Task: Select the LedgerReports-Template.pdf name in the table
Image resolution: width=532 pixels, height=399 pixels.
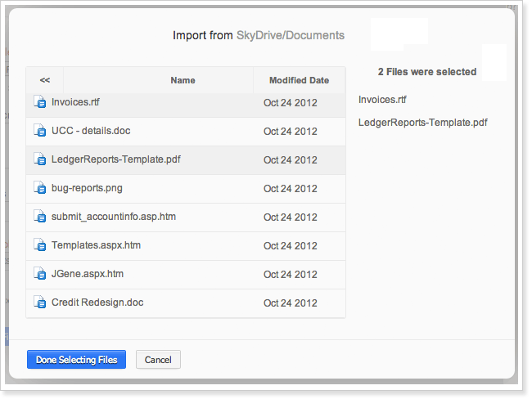Action: 116,159
